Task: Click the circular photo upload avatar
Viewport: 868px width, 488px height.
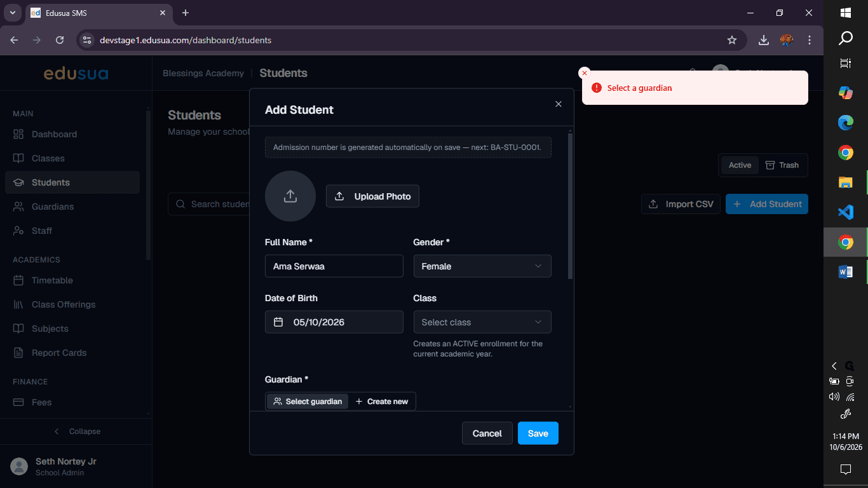Action: click(x=290, y=196)
